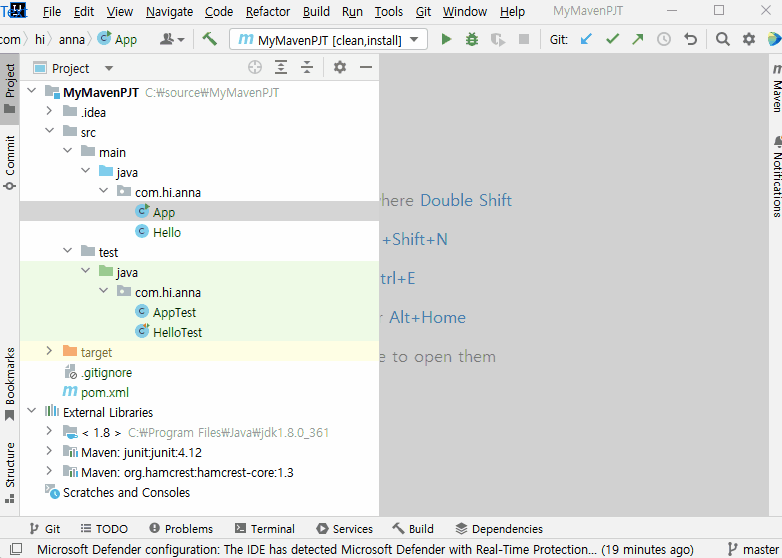Select the .gitignore file
Viewport: 782px width, 558px height.
click(x=199, y=372)
